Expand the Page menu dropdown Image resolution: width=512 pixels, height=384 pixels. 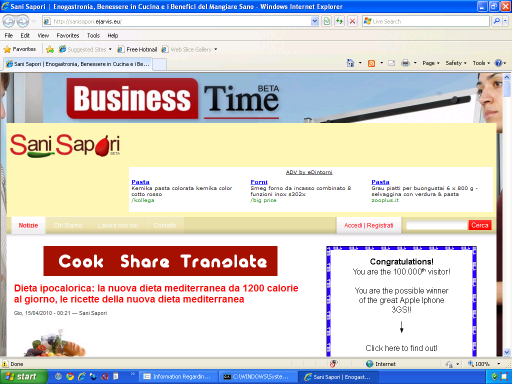coord(431,63)
